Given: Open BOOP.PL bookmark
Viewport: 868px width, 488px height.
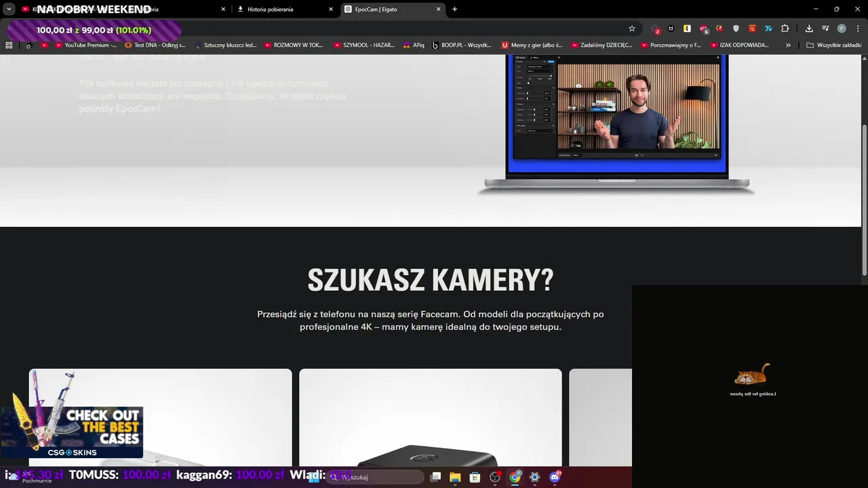Looking at the screenshot, I should [462, 45].
